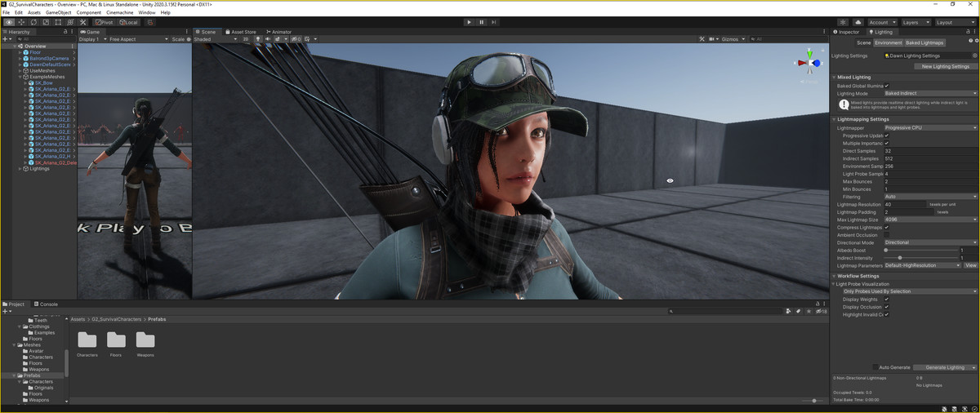The image size is (980, 413).
Task: Open Layers dropdown
Action: [x=915, y=22]
